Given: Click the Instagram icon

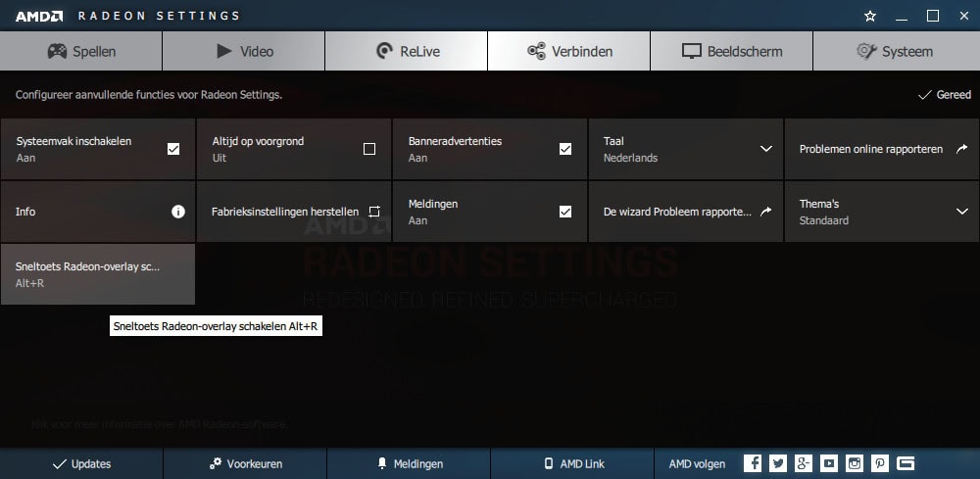Looking at the screenshot, I should 855,463.
